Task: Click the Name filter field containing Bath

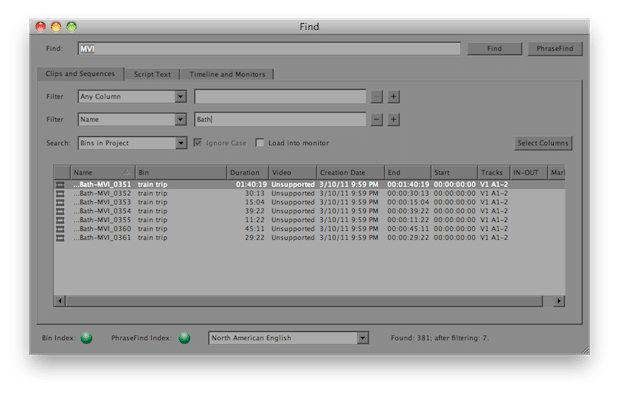Action: [x=280, y=120]
